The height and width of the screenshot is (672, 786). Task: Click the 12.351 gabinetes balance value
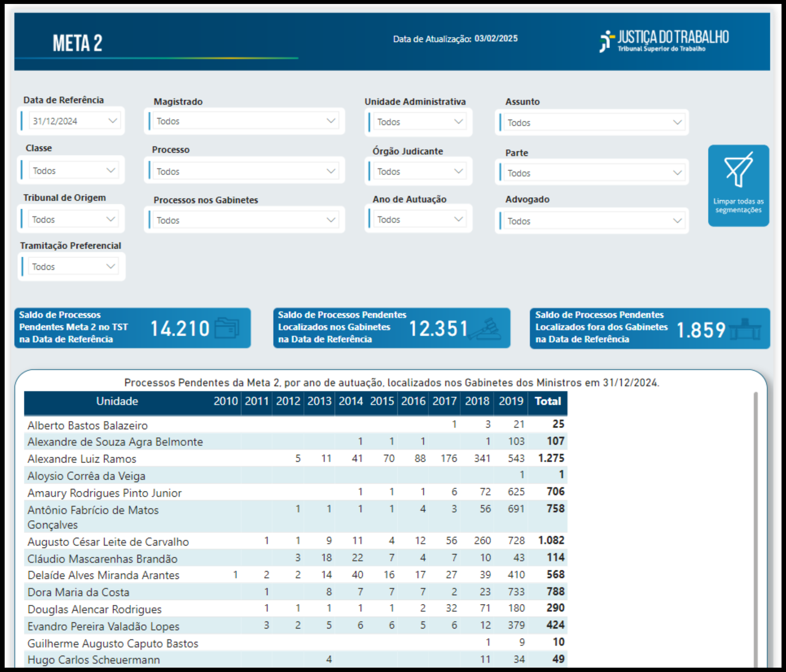(438, 328)
